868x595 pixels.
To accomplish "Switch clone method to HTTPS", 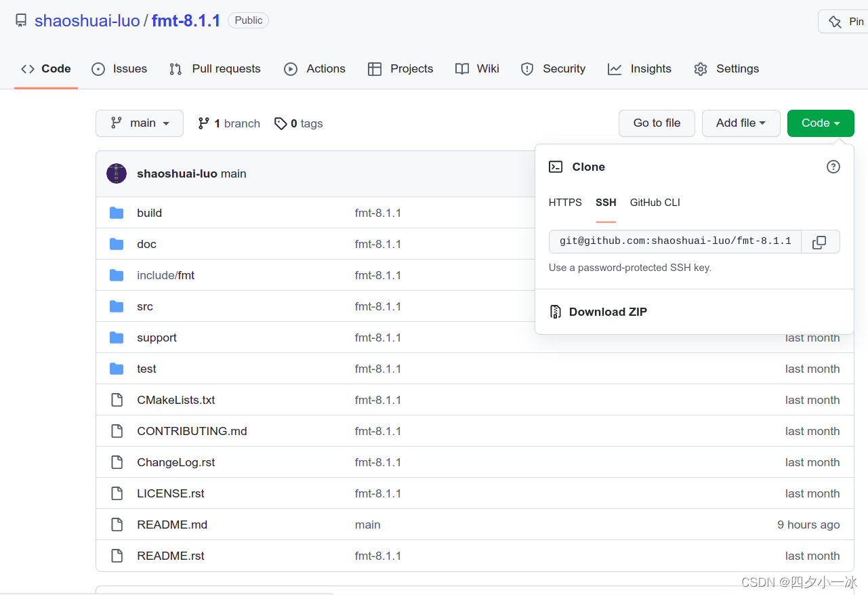I will click(x=565, y=203).
